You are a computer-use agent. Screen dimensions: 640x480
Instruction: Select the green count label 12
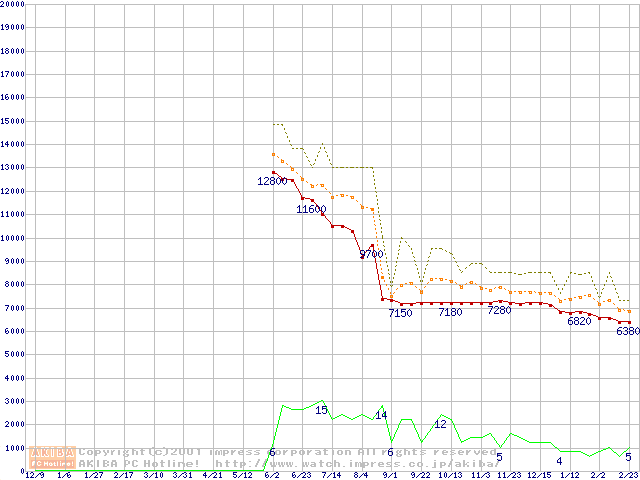440,424
